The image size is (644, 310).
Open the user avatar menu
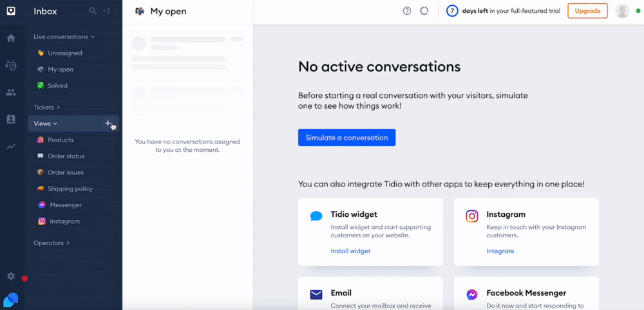tap(622, 11)
